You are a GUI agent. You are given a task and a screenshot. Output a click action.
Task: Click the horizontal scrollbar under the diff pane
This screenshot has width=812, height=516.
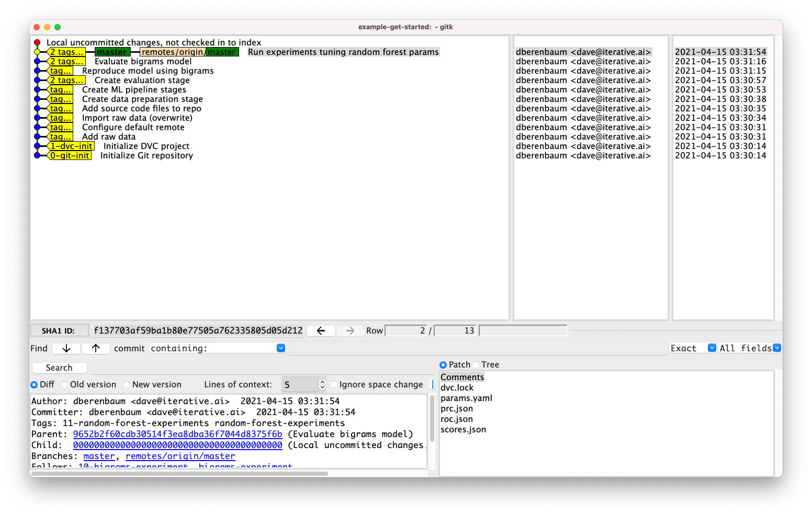tap(179, 474)
